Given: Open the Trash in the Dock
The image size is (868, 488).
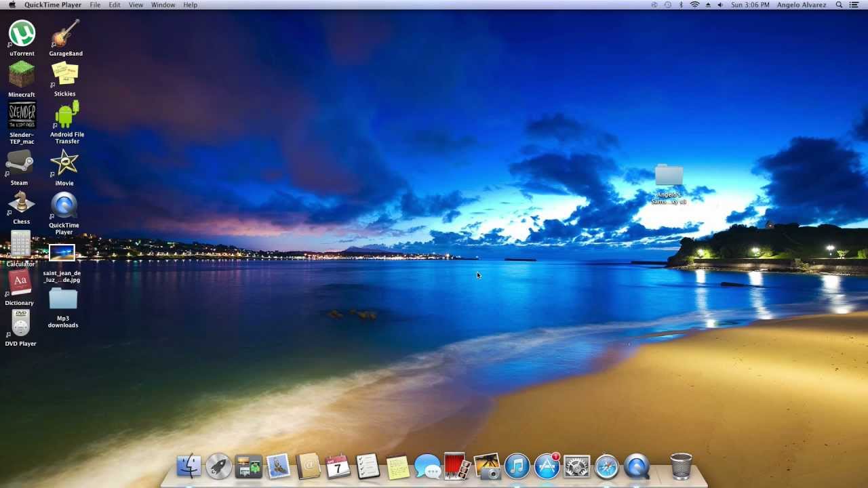Looking at the screenshot, I should coord(681,466).
